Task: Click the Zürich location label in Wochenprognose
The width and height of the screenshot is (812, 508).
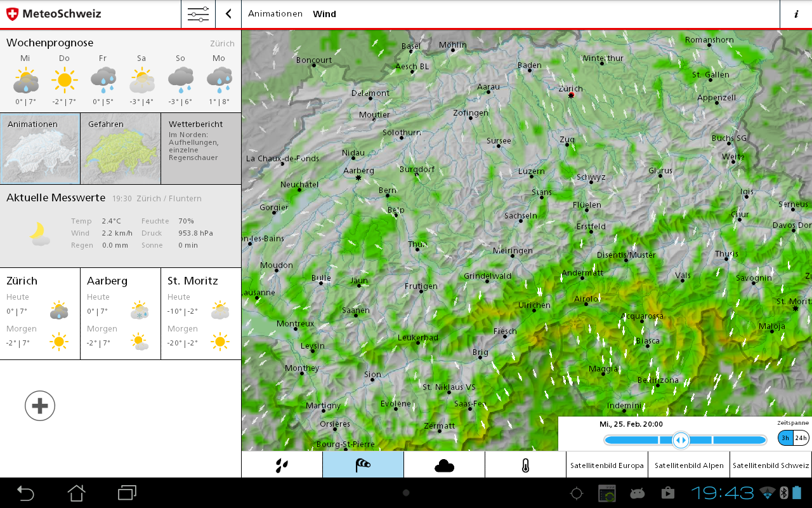Action: (x=223, y=44)
